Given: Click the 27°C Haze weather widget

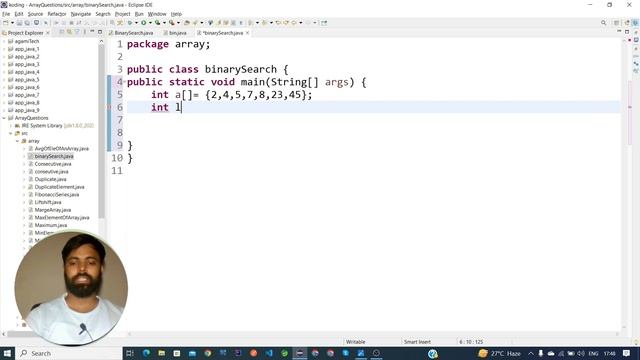Looking at the screenshot, I should pos(499,353).
